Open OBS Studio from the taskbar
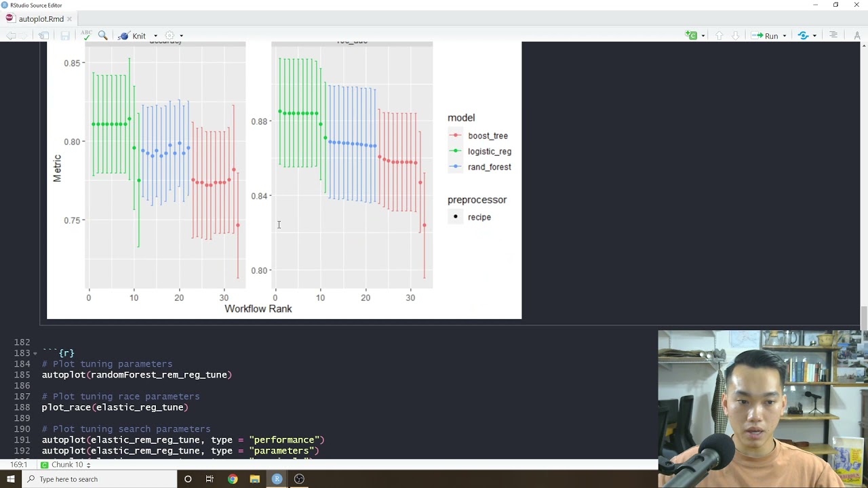Viewport: 868px width, 488px height. click(299, 479)
